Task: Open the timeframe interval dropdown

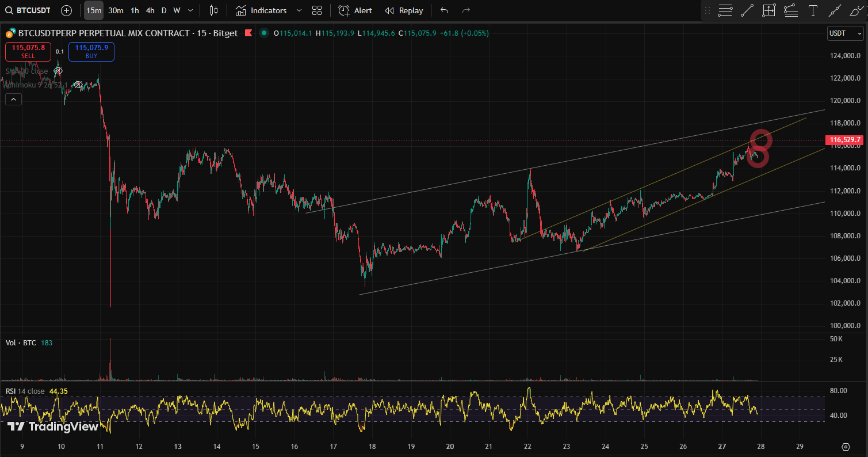Action: tap(190, 10)
